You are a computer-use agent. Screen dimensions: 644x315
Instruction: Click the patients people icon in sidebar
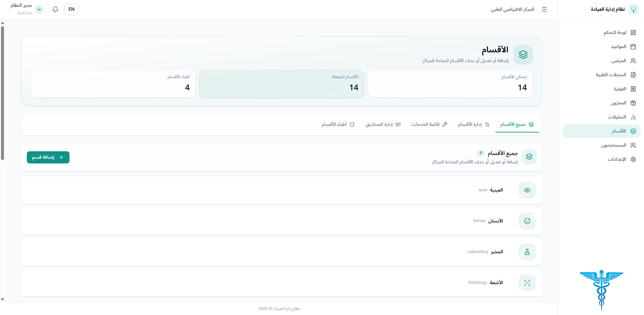coord(633,61)
